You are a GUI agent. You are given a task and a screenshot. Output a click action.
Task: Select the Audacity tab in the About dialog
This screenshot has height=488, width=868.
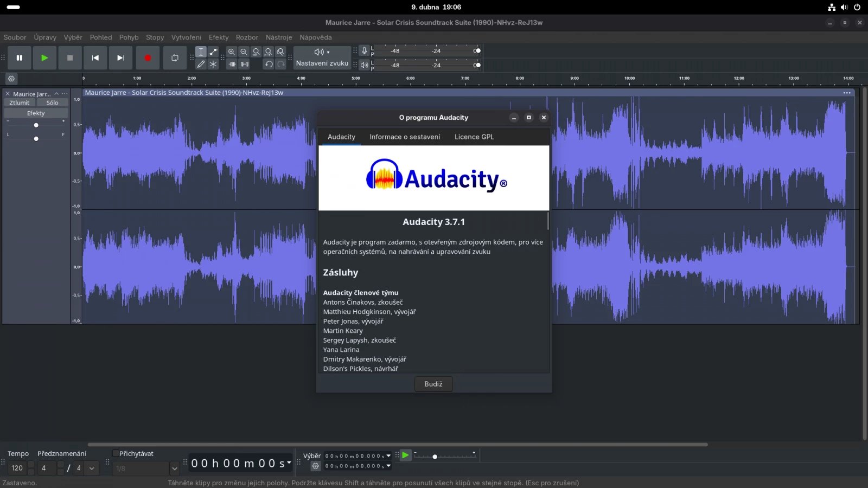pyautogui.click(x=341, y=137)
